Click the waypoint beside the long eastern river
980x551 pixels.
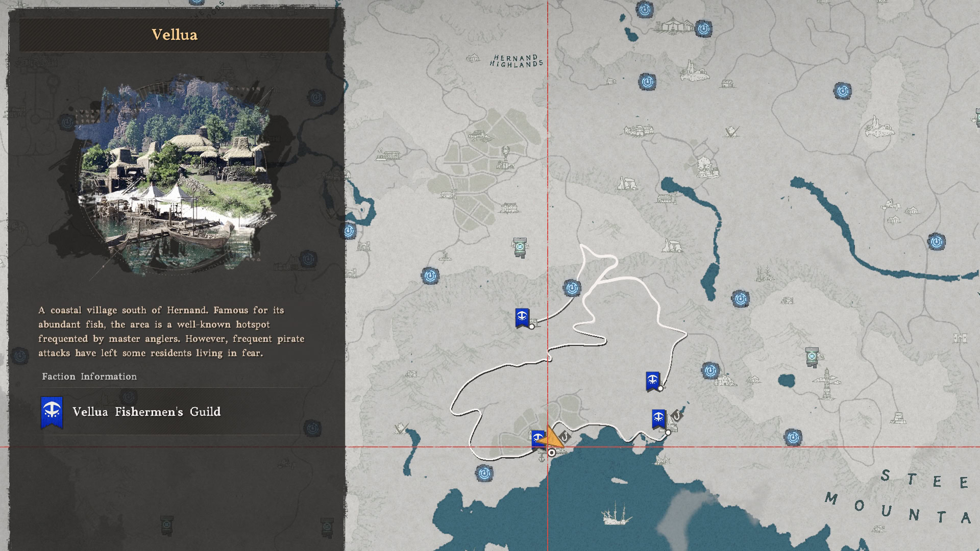tap(937, 241)
